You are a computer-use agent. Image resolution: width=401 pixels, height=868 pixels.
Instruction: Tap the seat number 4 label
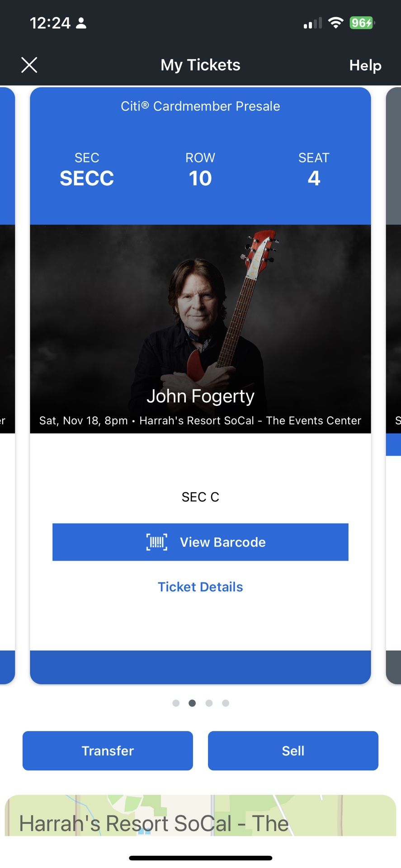point(314,178)
